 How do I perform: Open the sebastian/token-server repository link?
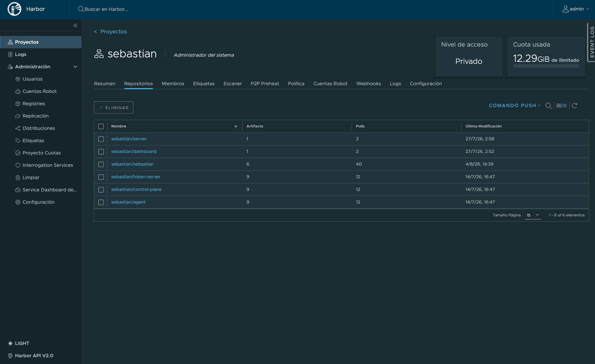[x=136, y=177]
